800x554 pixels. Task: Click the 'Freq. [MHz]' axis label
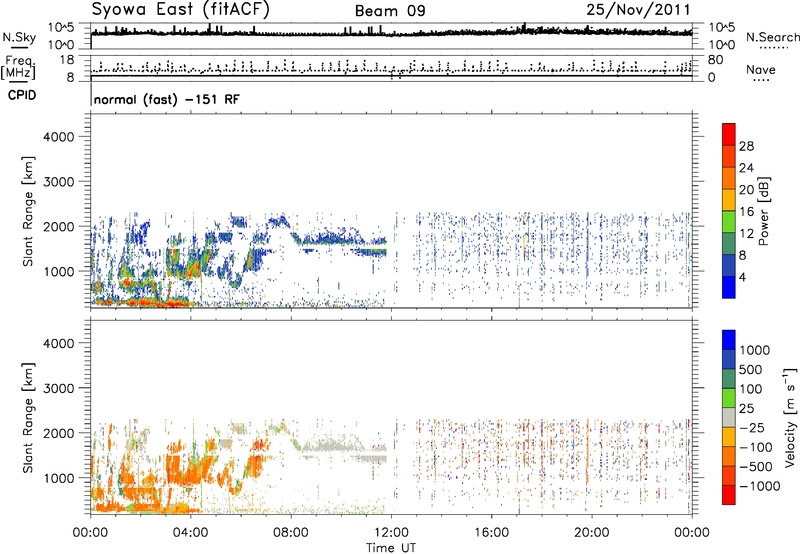(18, 68)
